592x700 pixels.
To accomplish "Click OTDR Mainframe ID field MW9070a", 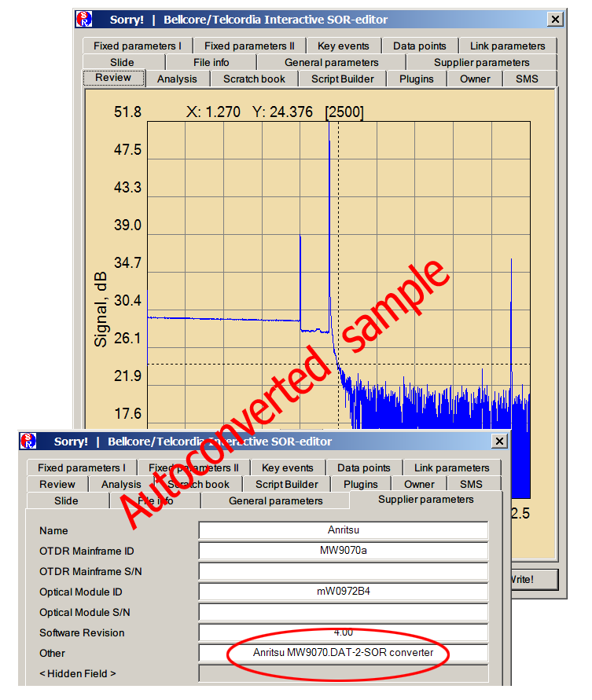I will point(343,551).
